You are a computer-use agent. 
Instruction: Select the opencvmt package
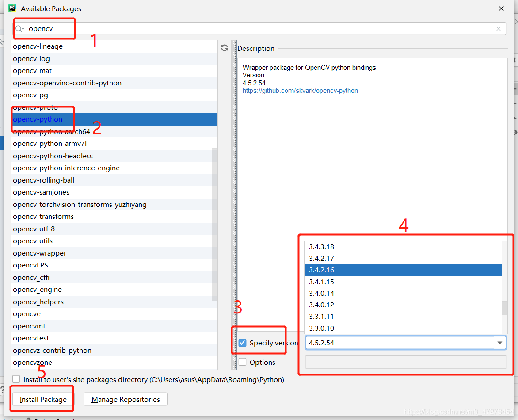coord(114,326)
